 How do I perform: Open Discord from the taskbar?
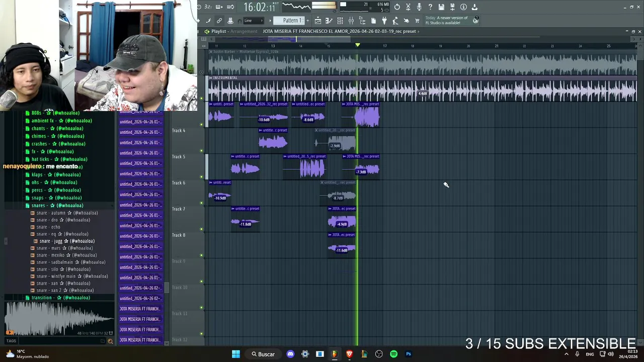tap(290, 354)
